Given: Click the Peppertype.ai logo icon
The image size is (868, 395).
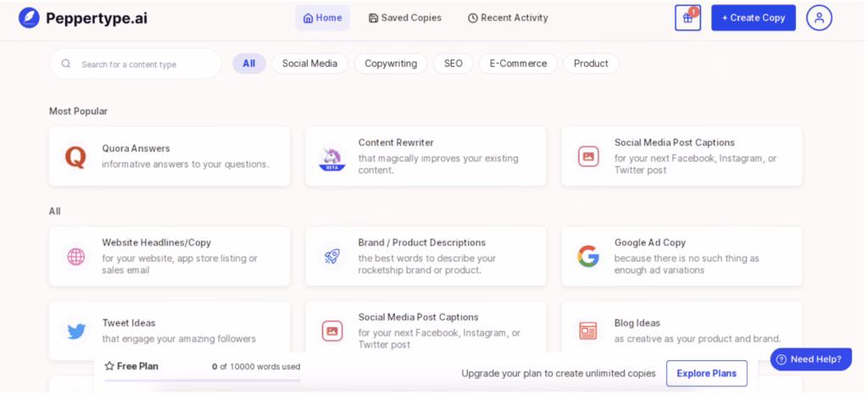Looking at the screenshot, I should (x=29, y=18).
